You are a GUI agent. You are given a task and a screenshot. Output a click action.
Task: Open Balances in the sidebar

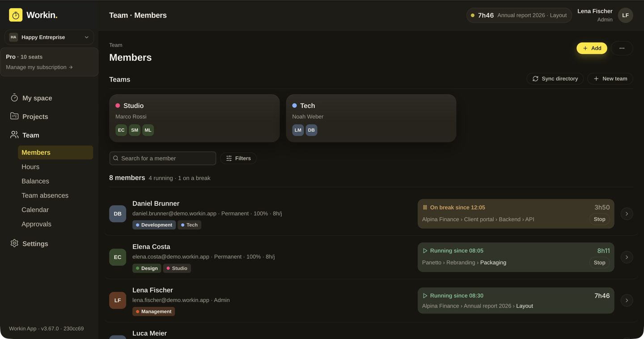coord(55,181)
